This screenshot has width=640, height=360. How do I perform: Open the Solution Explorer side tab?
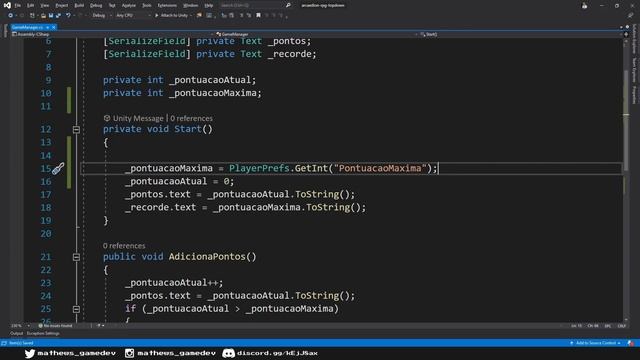(634, 39)
